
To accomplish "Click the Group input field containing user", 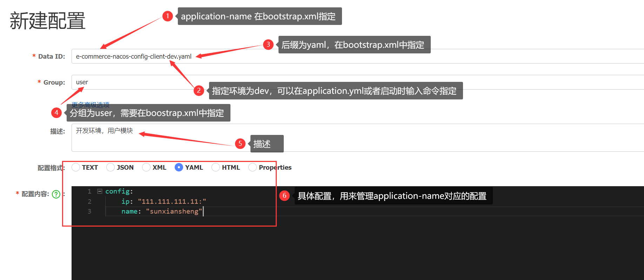I will pos(358,82).
